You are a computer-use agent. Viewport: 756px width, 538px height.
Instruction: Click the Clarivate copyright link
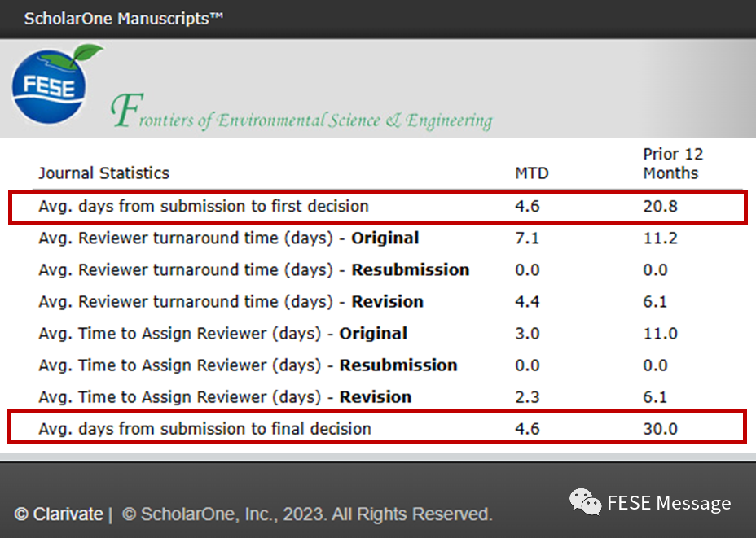(x=59, y=514)
